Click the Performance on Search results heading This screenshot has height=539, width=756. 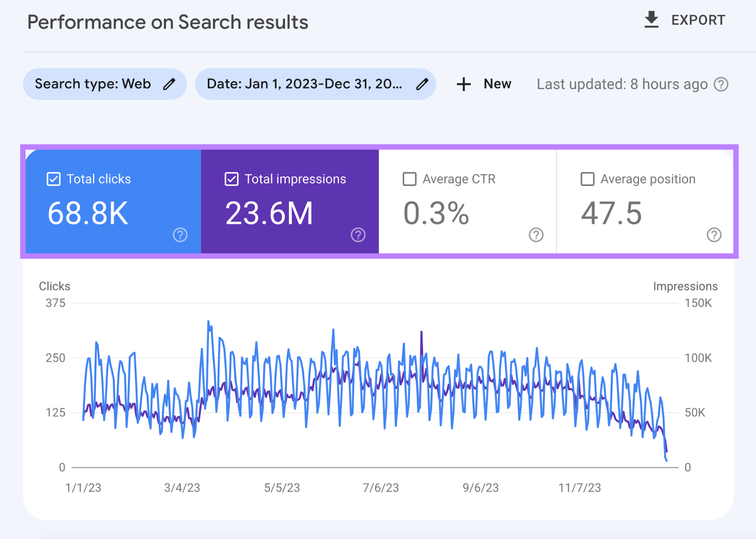tap(168, 22)
